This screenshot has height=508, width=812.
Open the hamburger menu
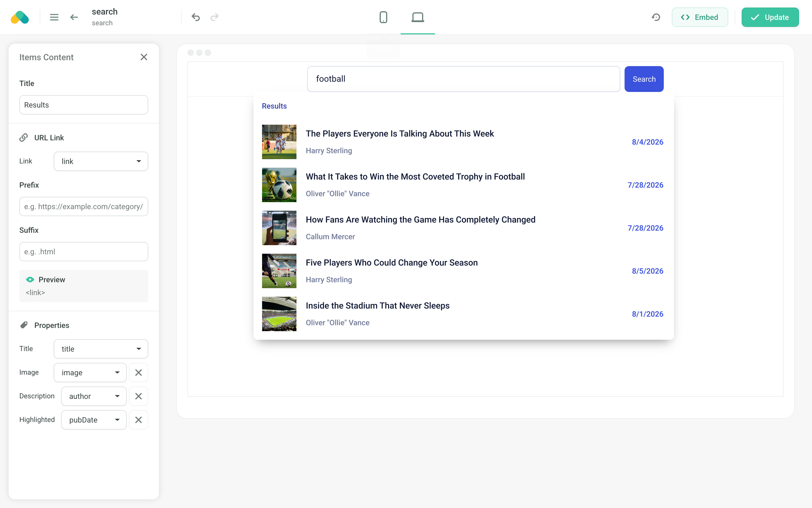pos(54,17)
